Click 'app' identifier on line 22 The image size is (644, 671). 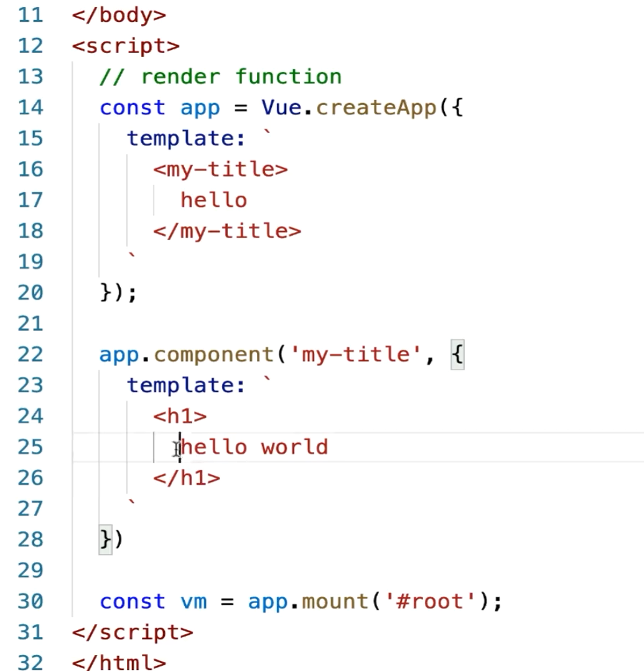(119, 356)
